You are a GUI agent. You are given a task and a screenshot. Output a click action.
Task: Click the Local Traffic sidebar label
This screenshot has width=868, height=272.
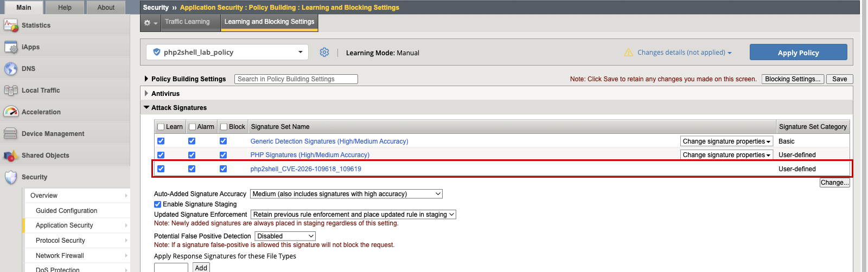pyautogui.click(x=41, y=90)
